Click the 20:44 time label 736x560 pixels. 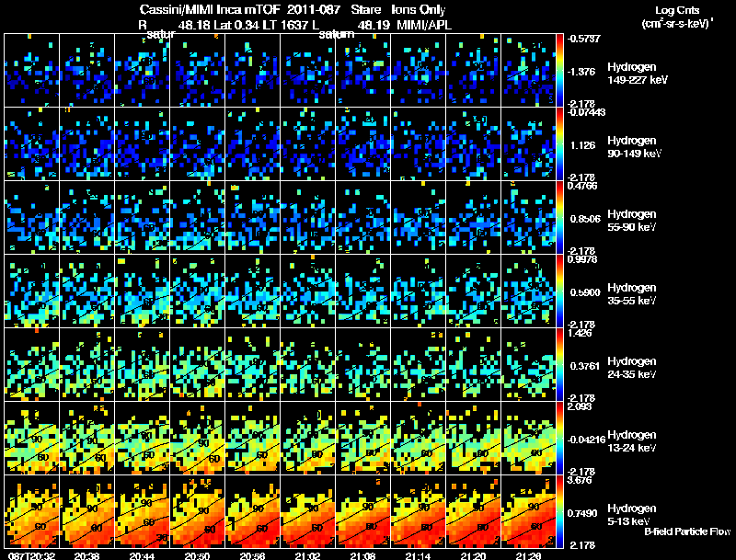point(143,555)
